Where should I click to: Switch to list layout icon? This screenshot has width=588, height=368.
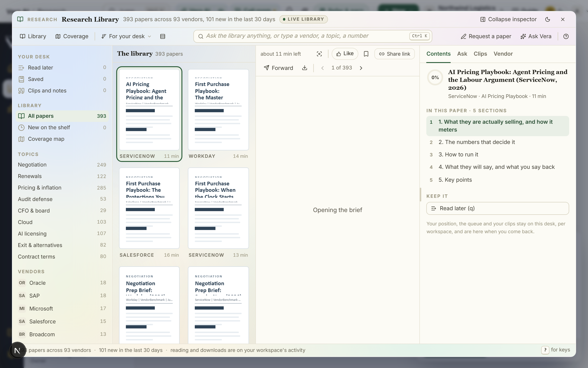(163, 36)
